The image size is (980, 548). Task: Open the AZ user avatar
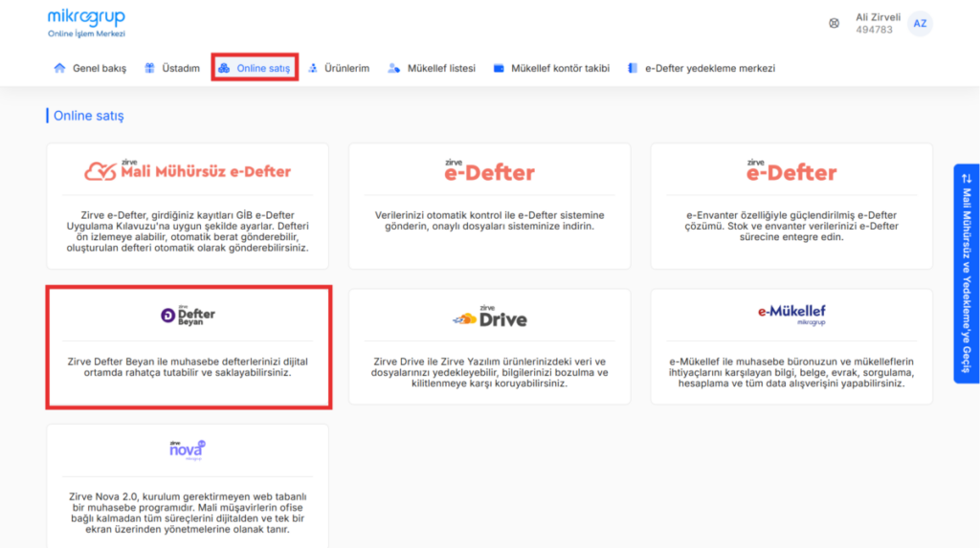click(x=920, y=24)
